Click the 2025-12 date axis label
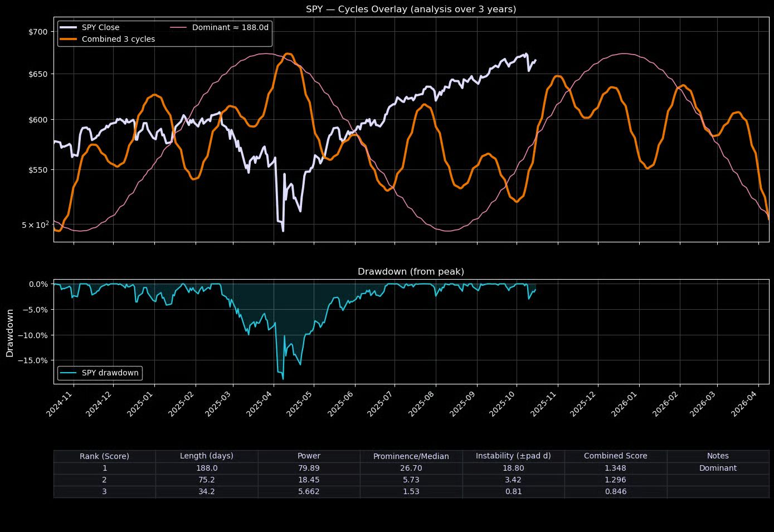 tap(584, 403)
